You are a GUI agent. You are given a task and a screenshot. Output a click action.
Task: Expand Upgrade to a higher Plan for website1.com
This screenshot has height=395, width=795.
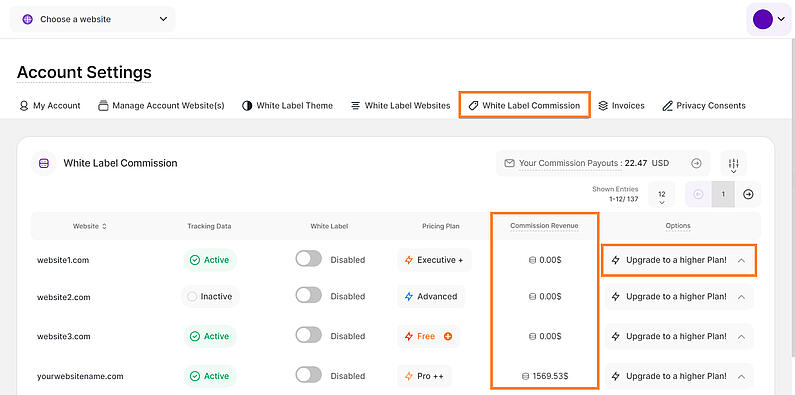point(679,260)
